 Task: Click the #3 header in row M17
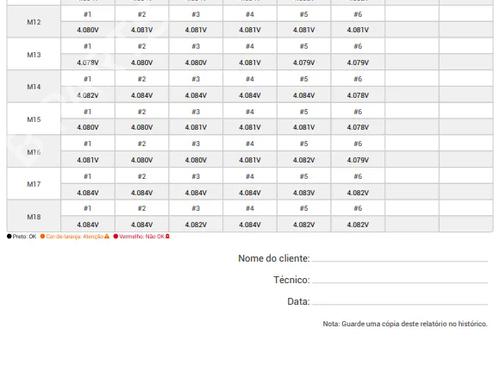tap(196, 176)
